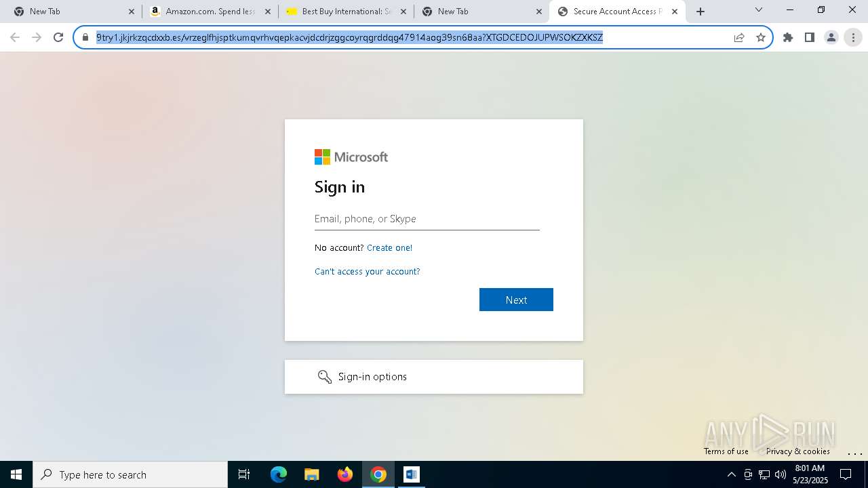The image size is (868, 488).
Task: Share this page icon in address bar
Action: click(739, 38)
